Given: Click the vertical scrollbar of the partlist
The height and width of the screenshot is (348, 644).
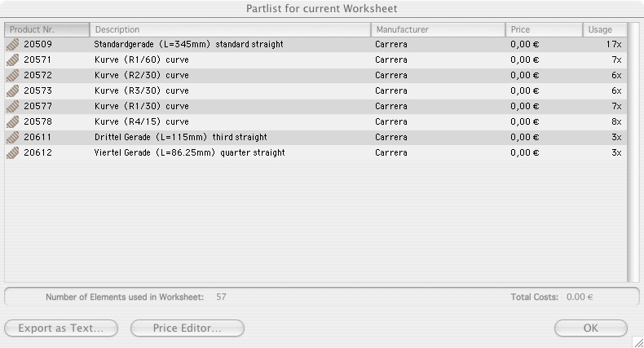Looking at the screenshot, I should (x=633, y=155).
